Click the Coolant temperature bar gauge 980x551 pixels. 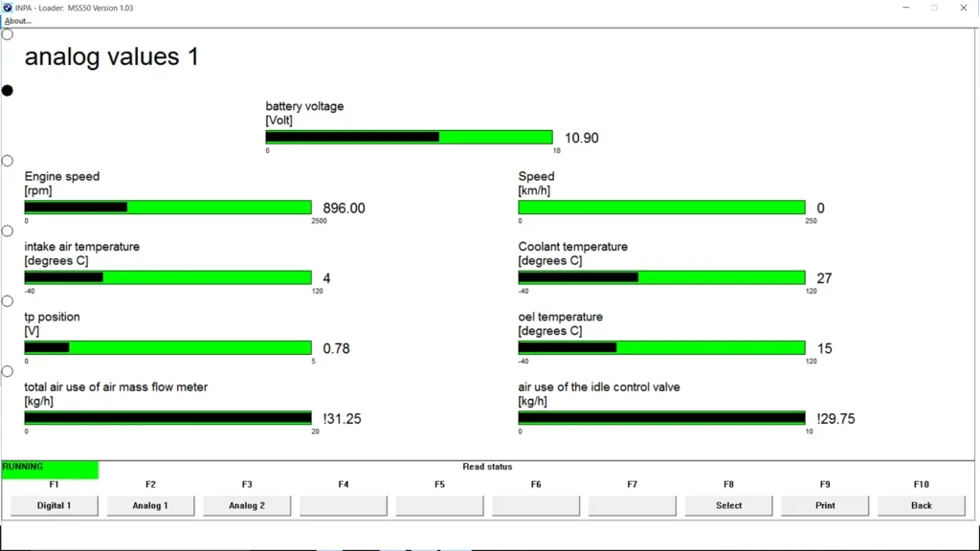[661, 277]
